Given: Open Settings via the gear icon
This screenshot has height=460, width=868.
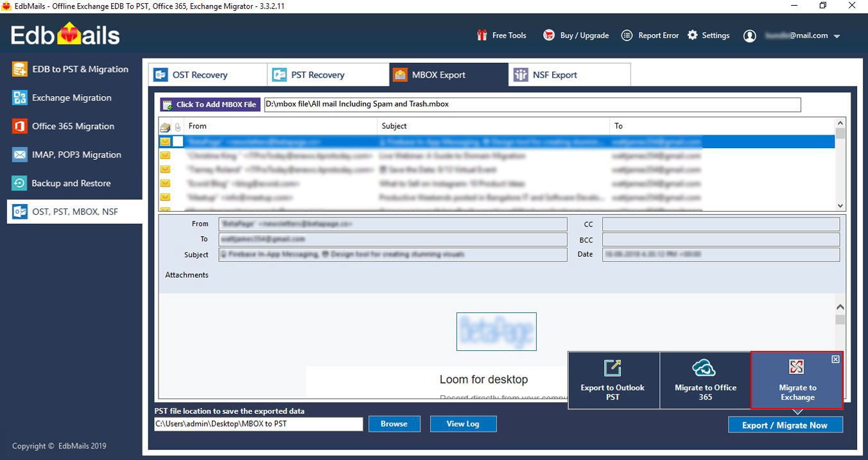Looking at the screenshot, I should pyautogui.click(x=708, y=35).
